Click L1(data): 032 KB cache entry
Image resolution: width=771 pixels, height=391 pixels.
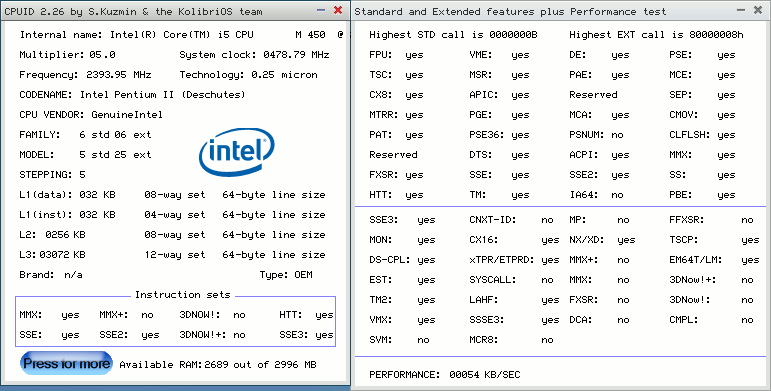pyautogui.click(x=67, y=195)
